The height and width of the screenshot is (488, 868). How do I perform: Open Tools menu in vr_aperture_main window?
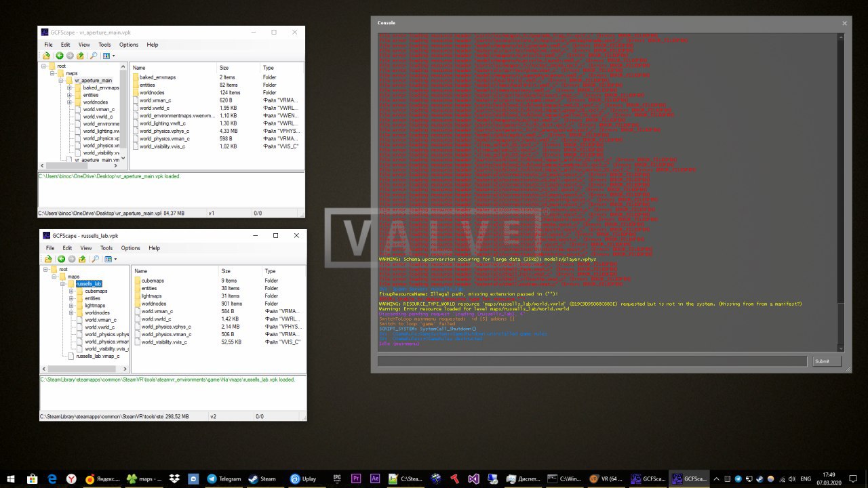point(104,45)
